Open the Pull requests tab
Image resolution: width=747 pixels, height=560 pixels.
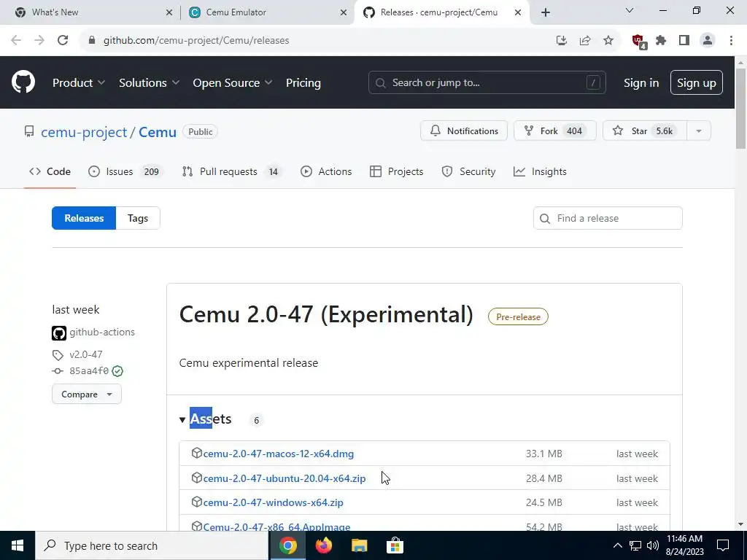pos(232,171)
